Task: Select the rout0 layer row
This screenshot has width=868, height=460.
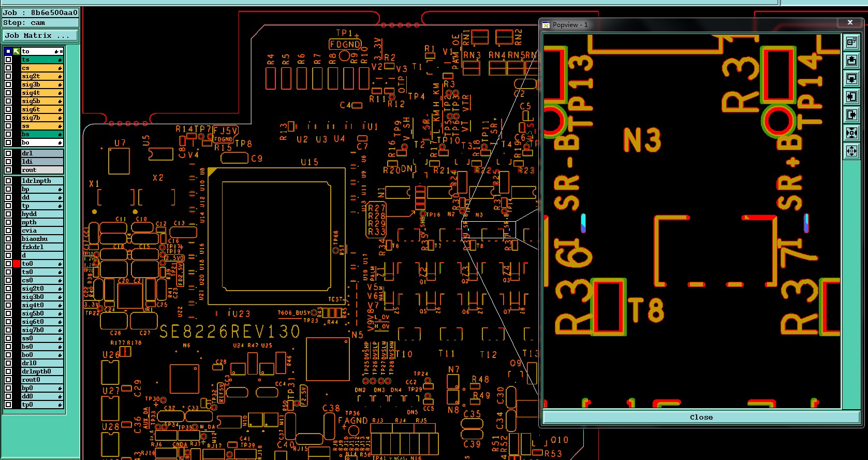Action: pos(42,380)
